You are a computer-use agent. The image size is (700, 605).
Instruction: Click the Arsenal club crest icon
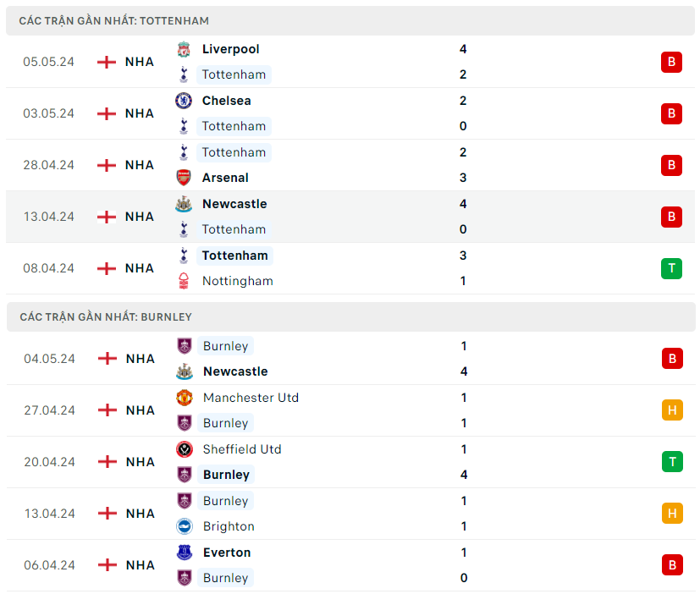pos(184,178)
